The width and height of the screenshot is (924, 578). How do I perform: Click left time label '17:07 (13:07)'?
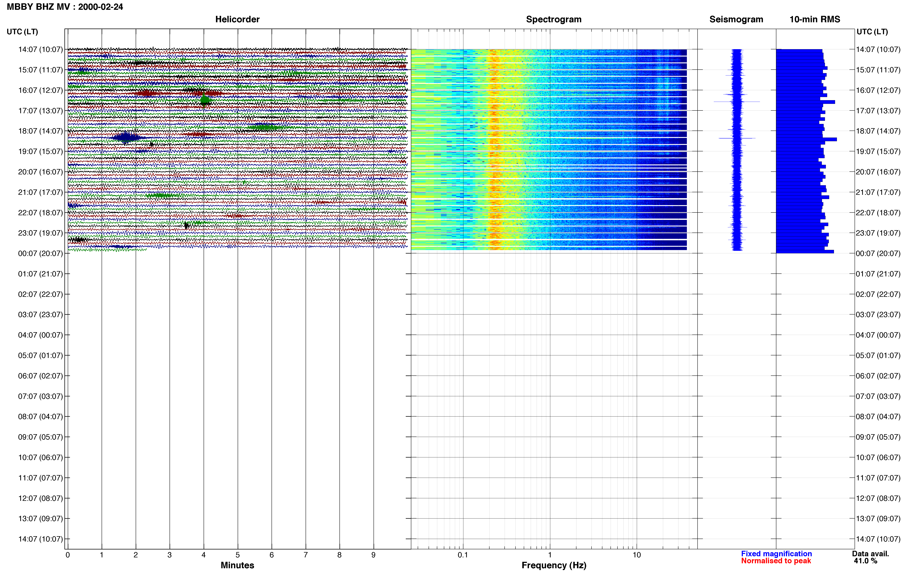click(x=41, y=110)
